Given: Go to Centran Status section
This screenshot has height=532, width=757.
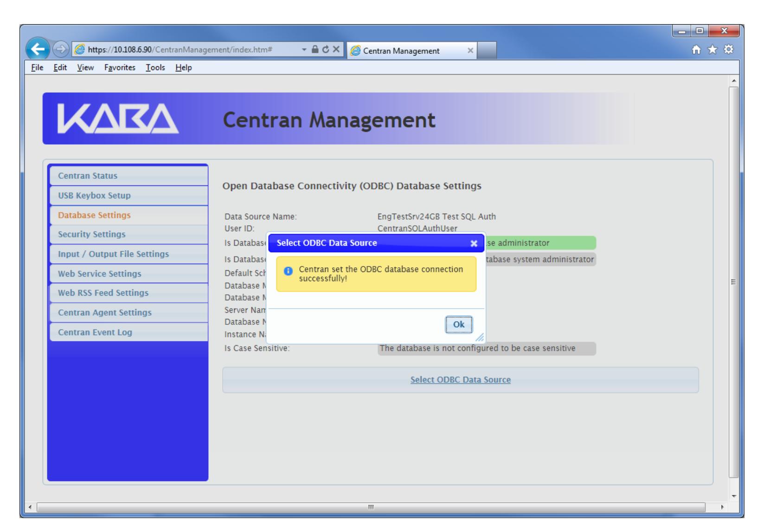Looking at the screenshot, I should click(x=128, y=176).
